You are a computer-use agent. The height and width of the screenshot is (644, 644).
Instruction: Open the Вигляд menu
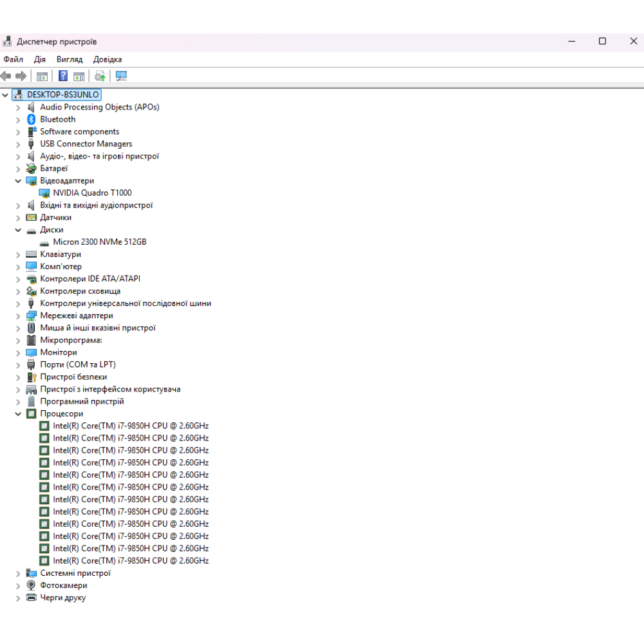69,59
